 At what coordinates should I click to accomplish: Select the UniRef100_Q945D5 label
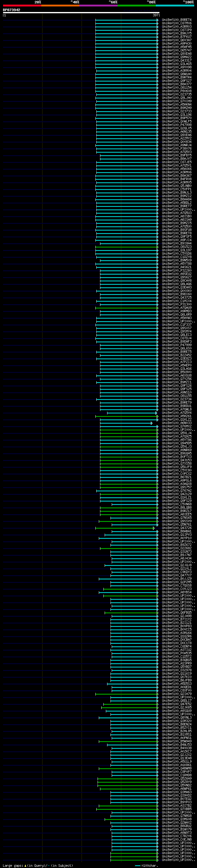point(177,443)
